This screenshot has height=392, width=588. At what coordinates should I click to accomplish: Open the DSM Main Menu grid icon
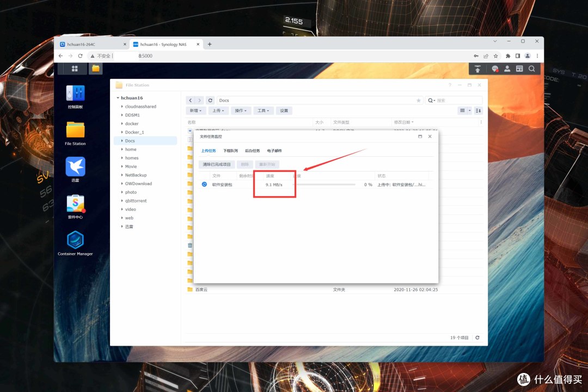coord(74,69)
